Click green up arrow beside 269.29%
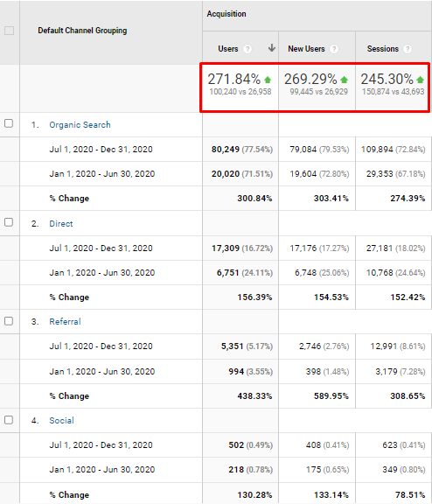Viewport: 432px width, 504px height. click(x=344, y=80)
